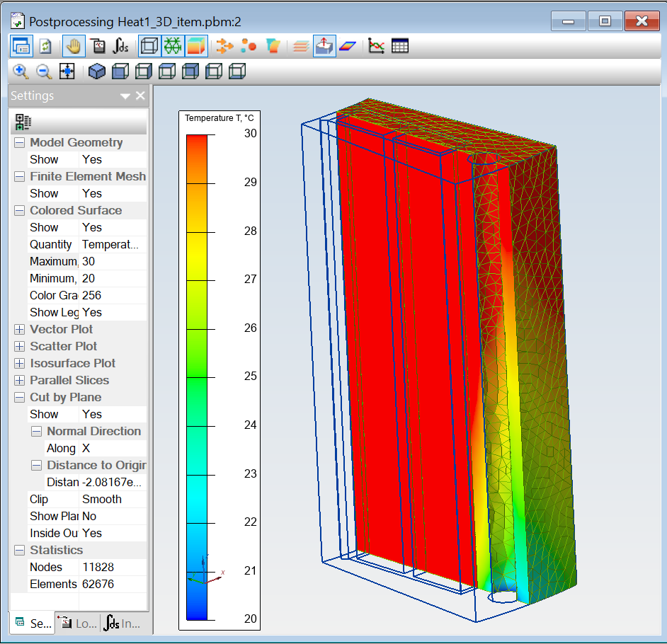Collapse the Distance to Origin subsection

pos(37,466)
